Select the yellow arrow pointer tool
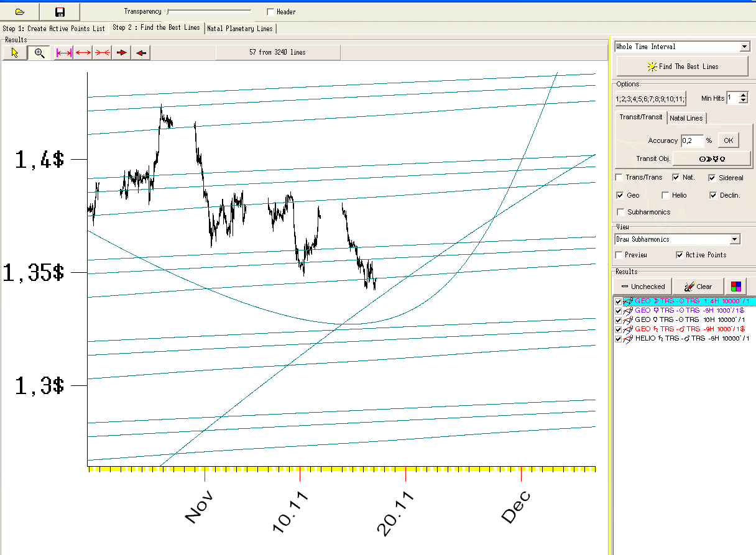 pos(15,53)
